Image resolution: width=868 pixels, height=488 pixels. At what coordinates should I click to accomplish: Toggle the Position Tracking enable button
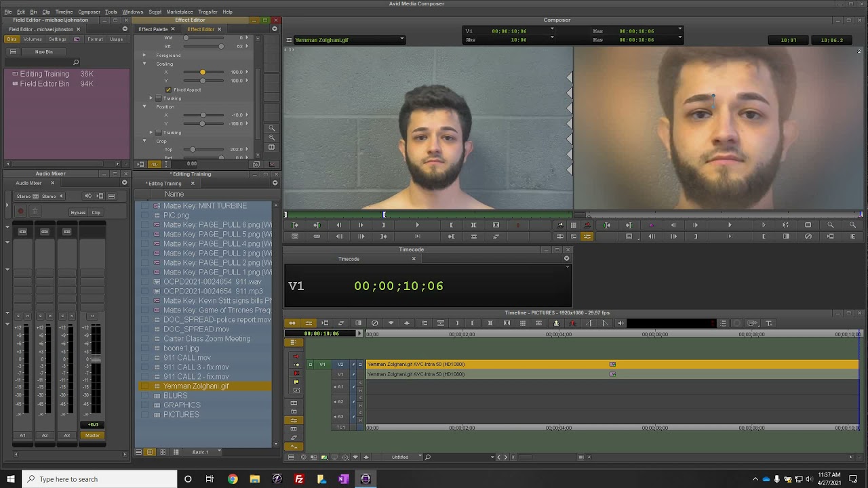(159, 132)
